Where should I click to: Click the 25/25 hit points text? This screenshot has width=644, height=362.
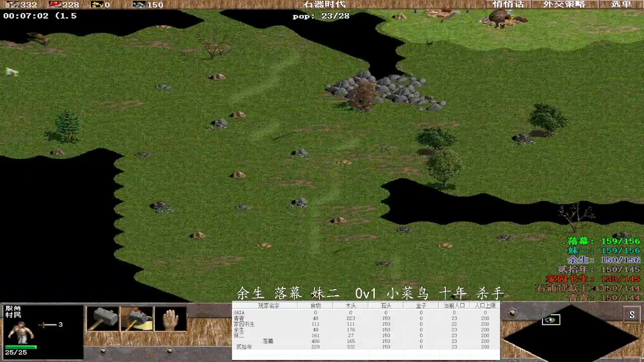click(x=16, y=352)
